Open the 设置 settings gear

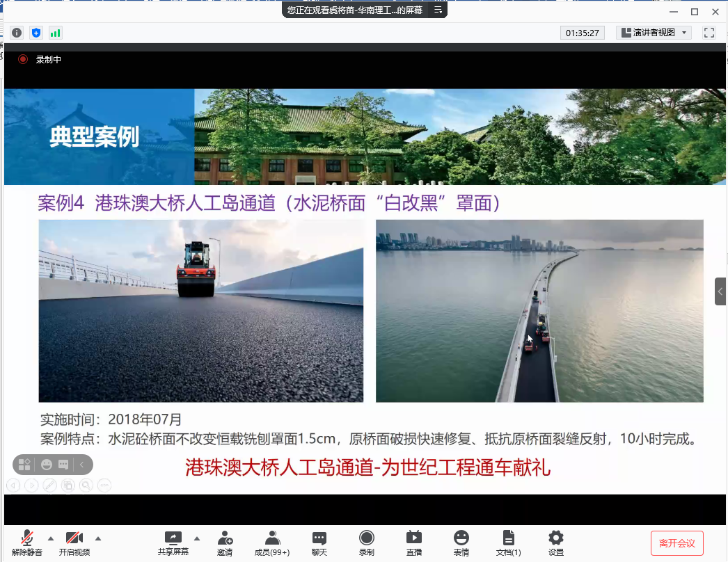pyautogui.click(x=556, y=543)
